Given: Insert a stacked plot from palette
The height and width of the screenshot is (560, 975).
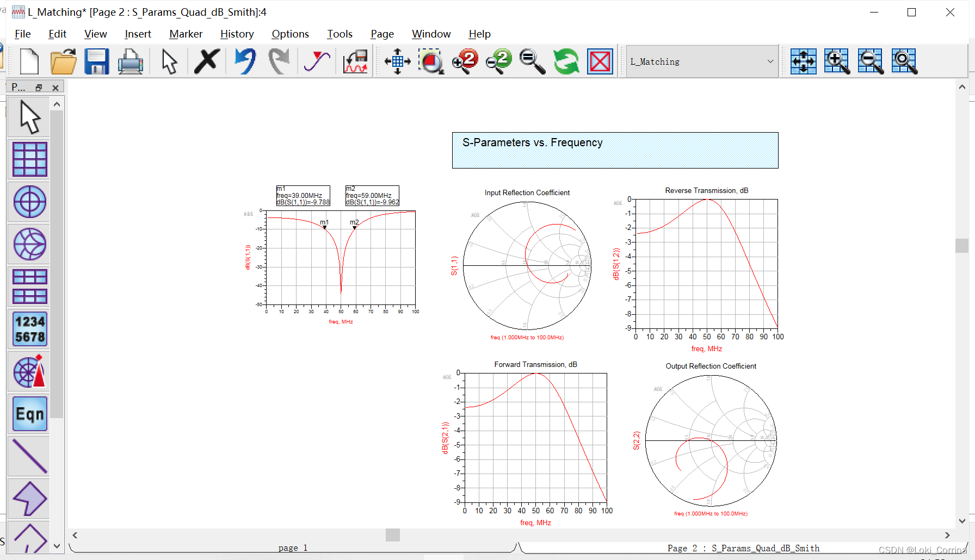Looking at the screenshot, I should pos(29,287).
